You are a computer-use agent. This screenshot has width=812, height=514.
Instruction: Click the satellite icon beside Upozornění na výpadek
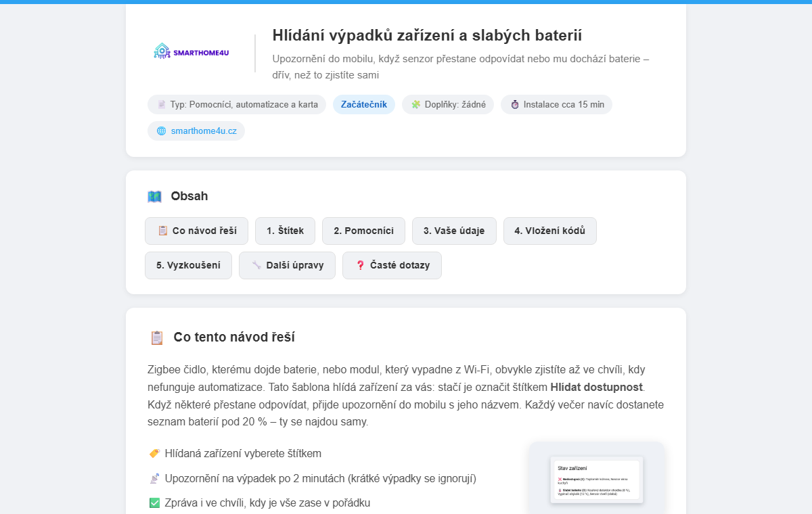tap(154, 478)
